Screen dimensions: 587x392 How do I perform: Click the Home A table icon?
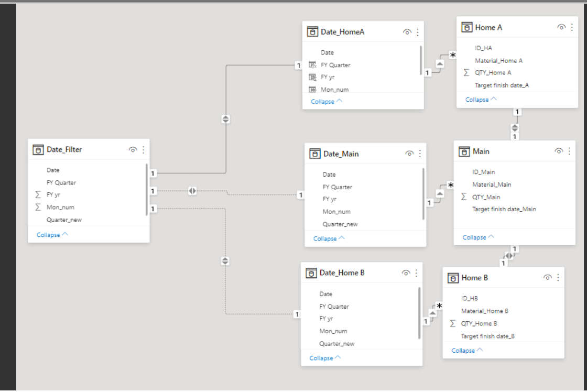[x=467, y=27]
